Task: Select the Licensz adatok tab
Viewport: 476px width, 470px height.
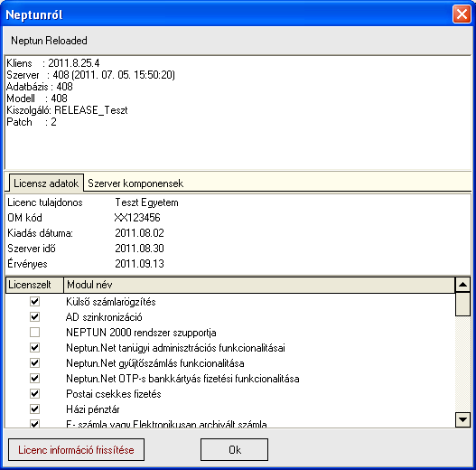Action: [46, 183]
